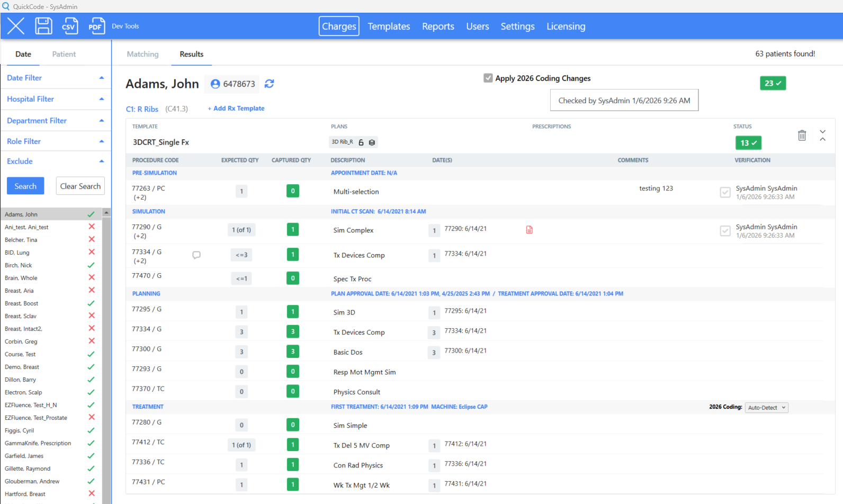This screenshot has height=504, width=843.
Task: Toggle the Apply 2026 Coding Changes checkbox
Action: click(x=488, y=78)
